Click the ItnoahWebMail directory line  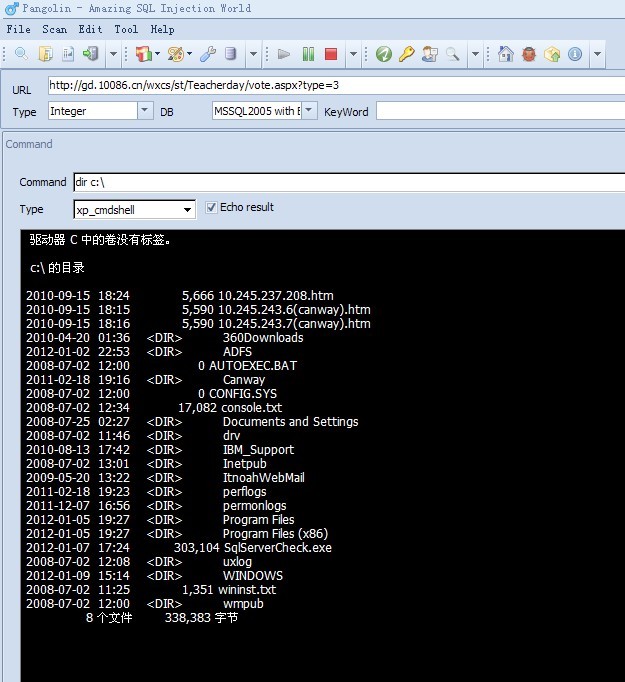pos(165,478)
